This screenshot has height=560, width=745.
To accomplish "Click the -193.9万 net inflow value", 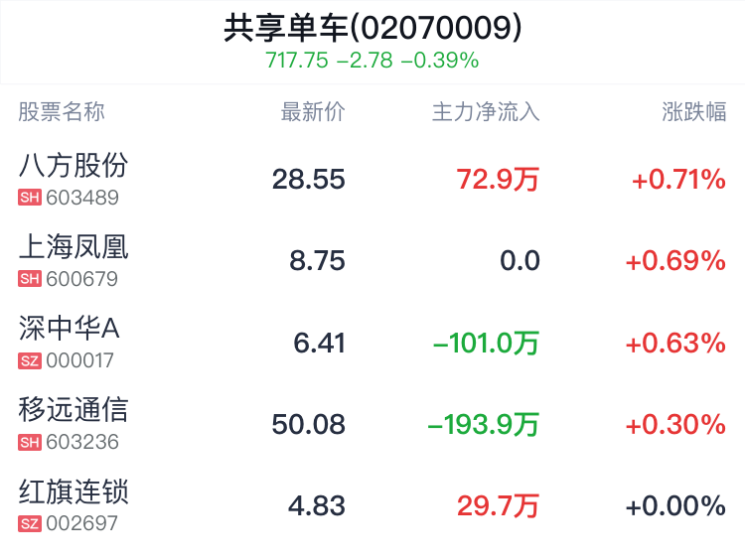I will (x=483, y=425).
